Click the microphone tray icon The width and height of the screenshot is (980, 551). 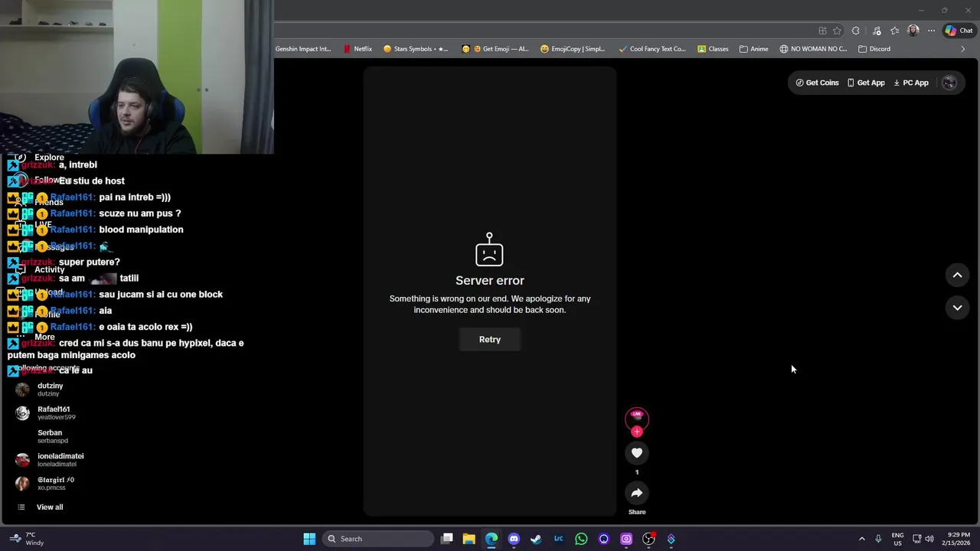[x=878, y=539]
